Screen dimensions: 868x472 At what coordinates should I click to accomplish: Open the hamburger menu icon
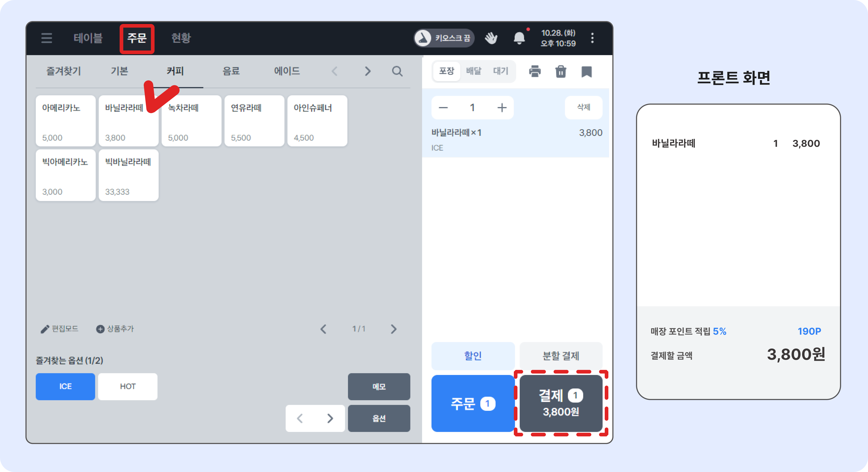47,38
